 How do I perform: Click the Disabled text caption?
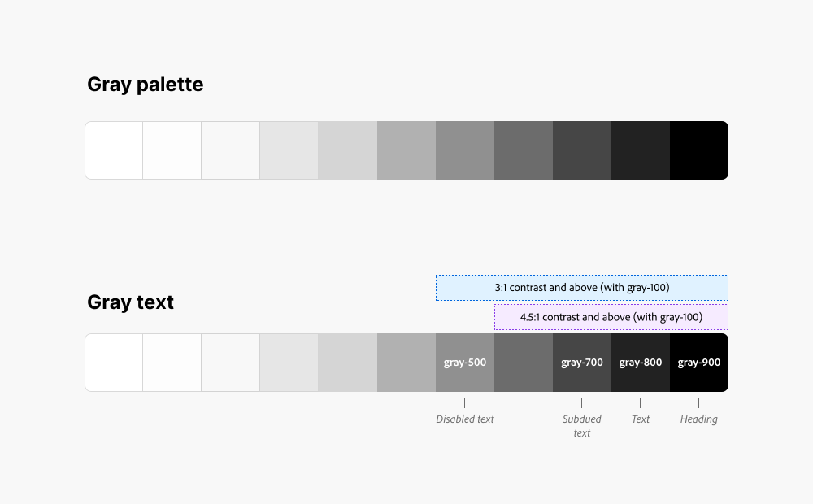[x=464, y=419]
